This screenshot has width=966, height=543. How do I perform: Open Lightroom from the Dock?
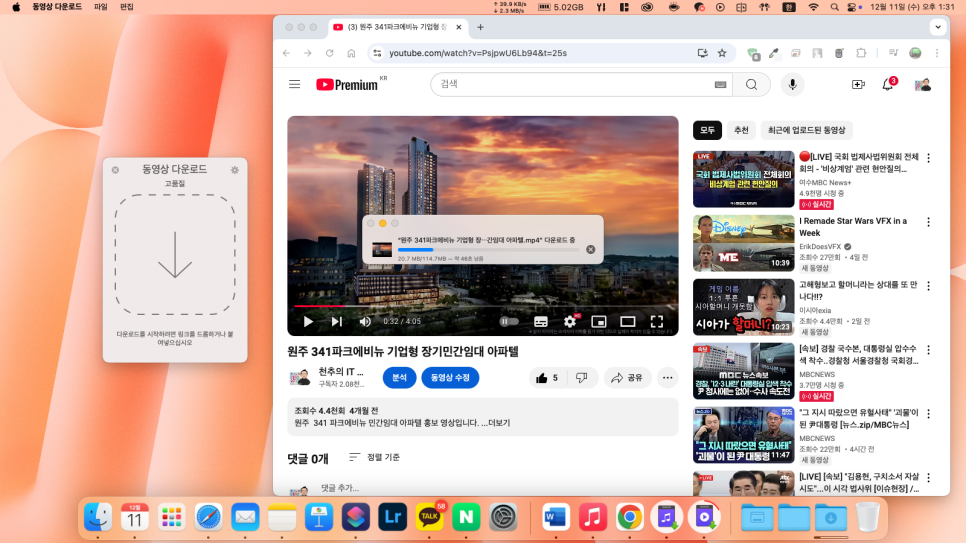tap(392, 517)
